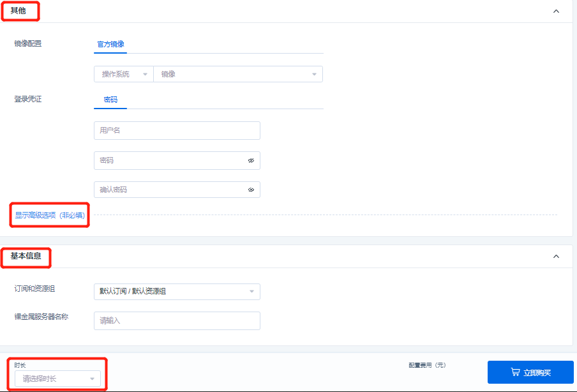Click the 基本信息 section heading
This screenshot has height=392, width=577.
[26, 257]
